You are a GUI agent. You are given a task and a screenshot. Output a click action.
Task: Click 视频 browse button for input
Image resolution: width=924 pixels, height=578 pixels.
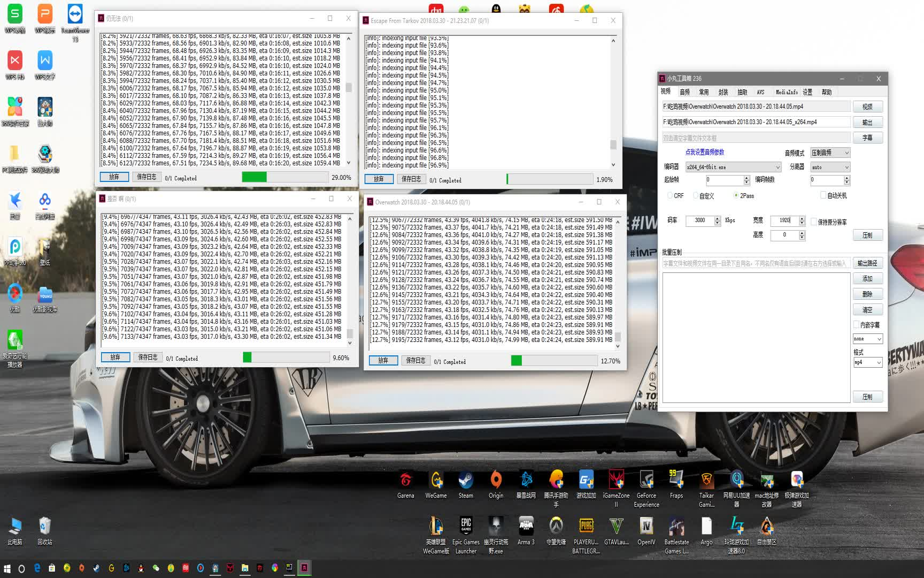867,107
